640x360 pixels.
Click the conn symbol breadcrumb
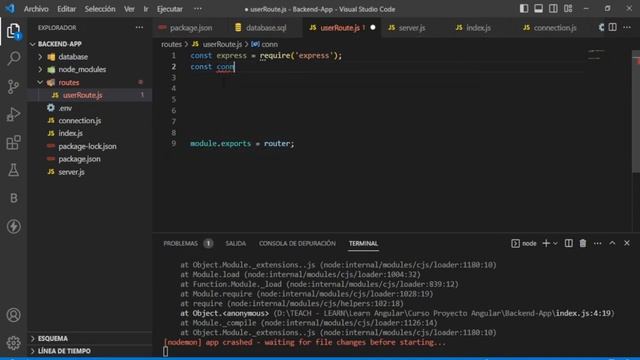click(264, 44)
